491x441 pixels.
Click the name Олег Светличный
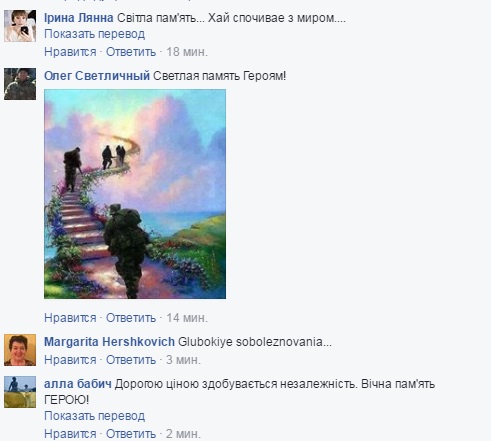[97, 76]
